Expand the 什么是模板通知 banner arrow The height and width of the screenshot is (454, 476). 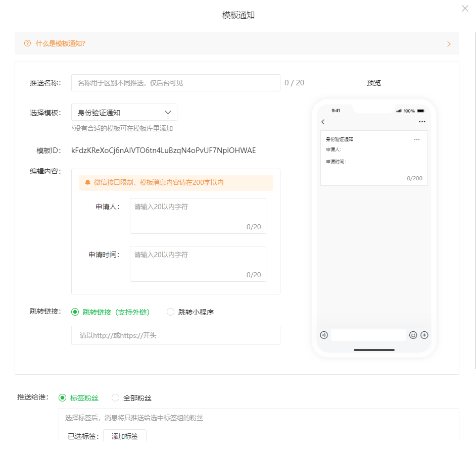pyautogui.click(x=449, y=44)
